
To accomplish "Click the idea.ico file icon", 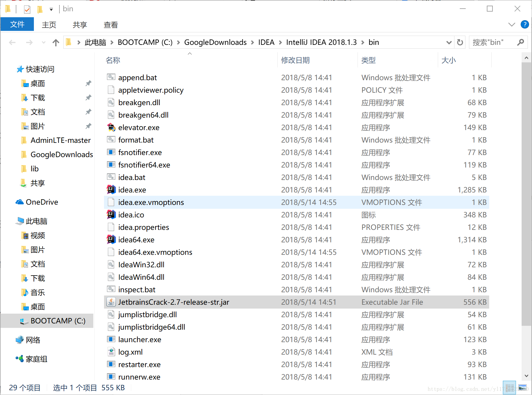I will (111, 215).
